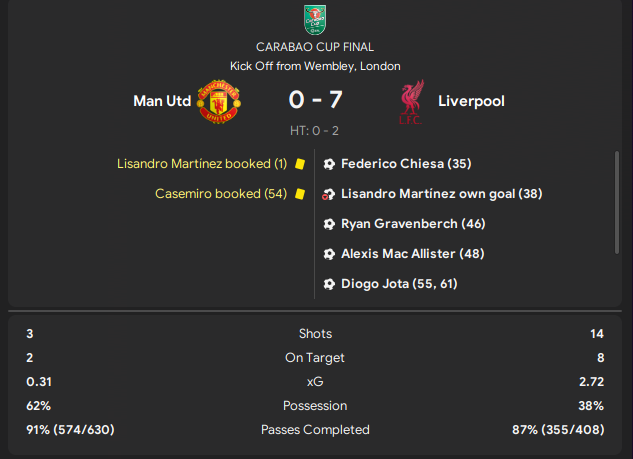Click the Liverpool club crest
Image resolution: width=633 pixels, height=459 pixels.
pyautogui.click(x=410, y=101)
